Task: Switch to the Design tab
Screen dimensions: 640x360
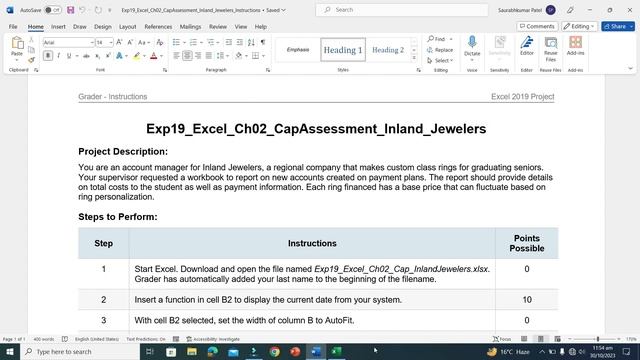Action: tap(102, 27)
